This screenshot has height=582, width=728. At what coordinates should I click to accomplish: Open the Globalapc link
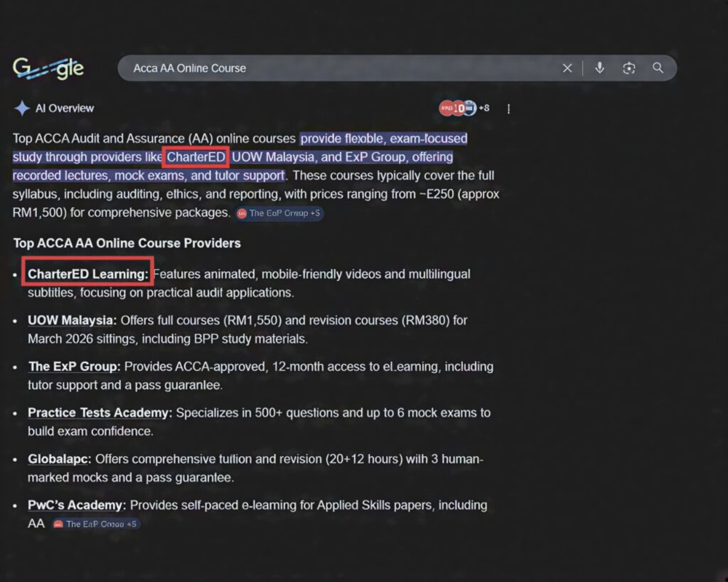(x=60, y=459)
